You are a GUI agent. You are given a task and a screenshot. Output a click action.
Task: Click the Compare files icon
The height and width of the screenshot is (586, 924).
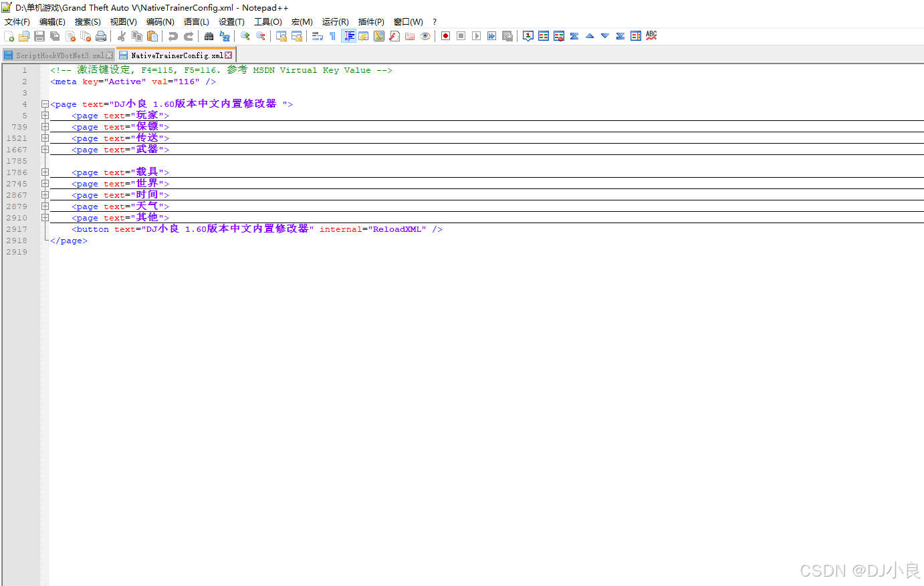pyautogui.click(x=544, y=36)
